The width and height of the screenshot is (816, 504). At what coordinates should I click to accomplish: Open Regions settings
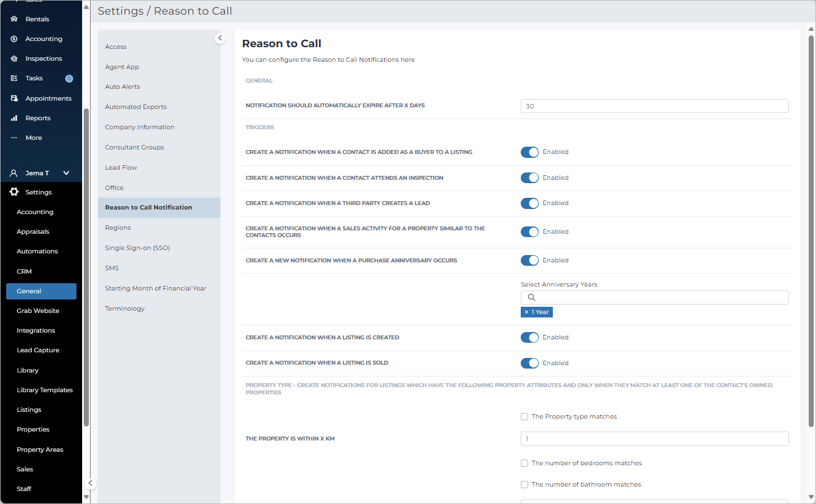coord(118,228)
